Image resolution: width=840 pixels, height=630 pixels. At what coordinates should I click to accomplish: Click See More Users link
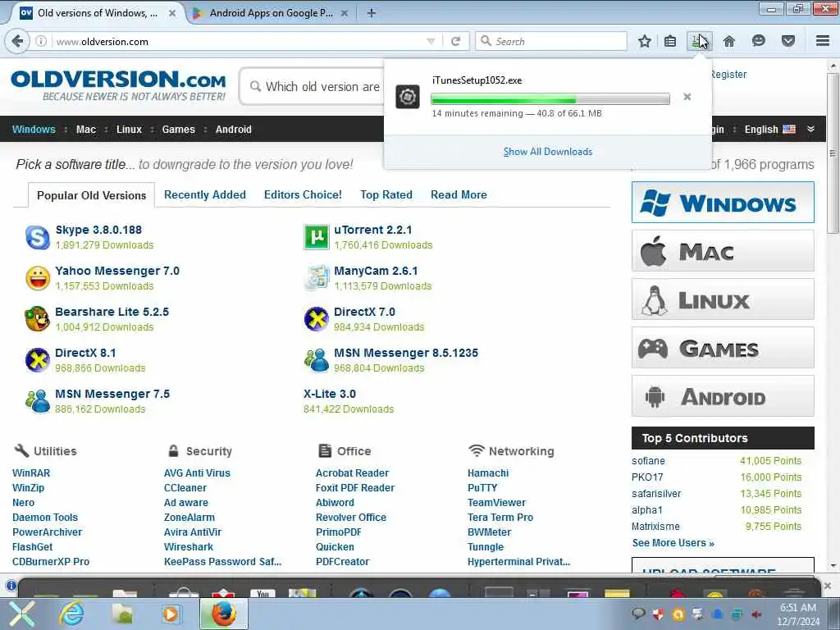[x=673, y=543]
